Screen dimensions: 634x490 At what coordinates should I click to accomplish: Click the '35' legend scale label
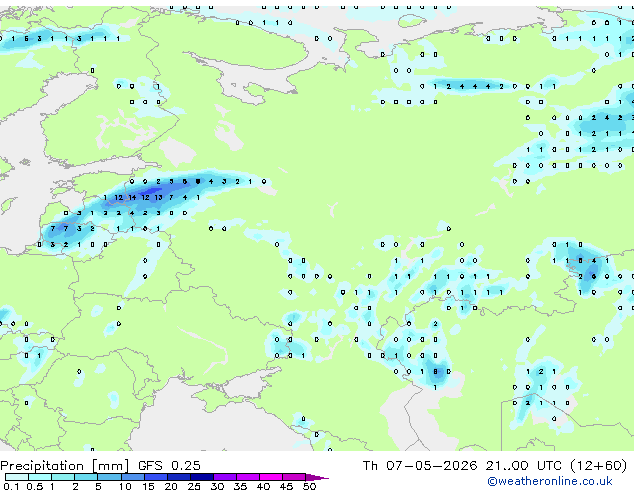pyautogui.click(x=240, y=486)
